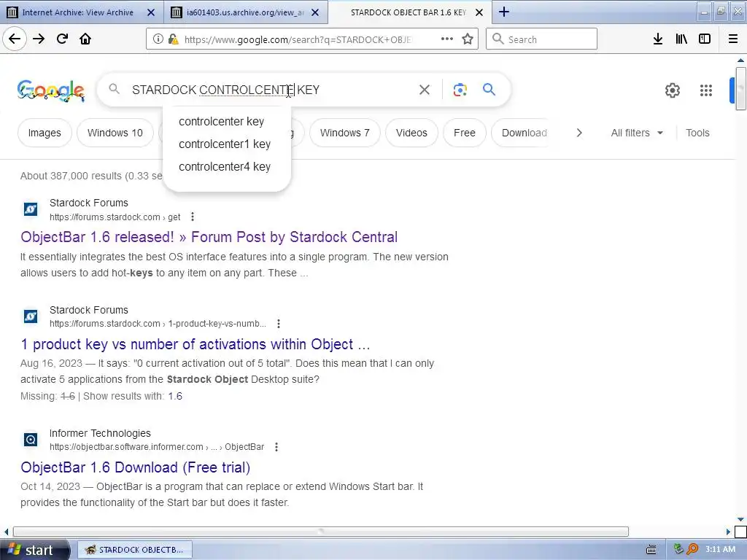Click inside the Google search box
Viewport: 747px width, 560px height.
(271, 90)
